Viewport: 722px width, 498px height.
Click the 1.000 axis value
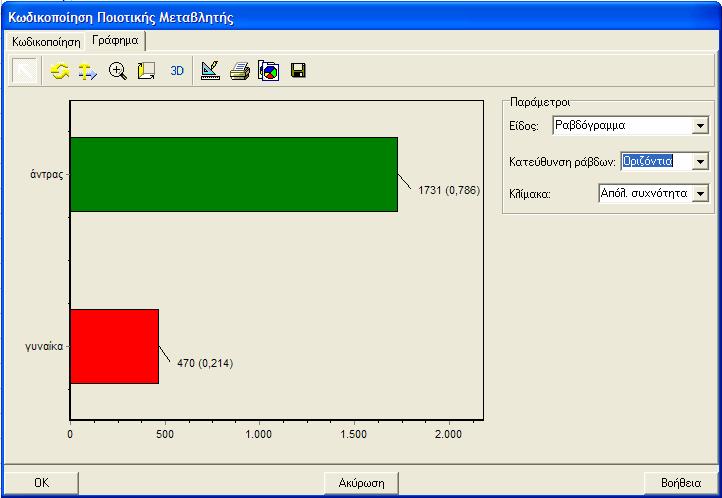click(259, 434)
